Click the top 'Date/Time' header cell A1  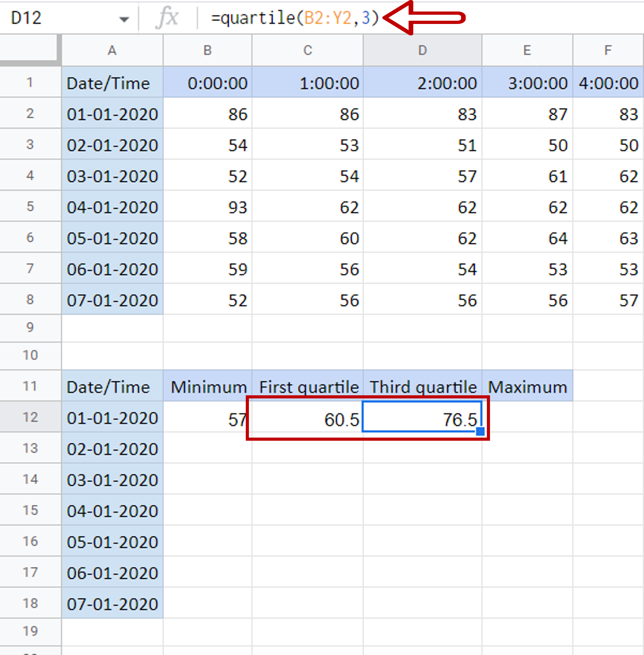click(112, 82)
